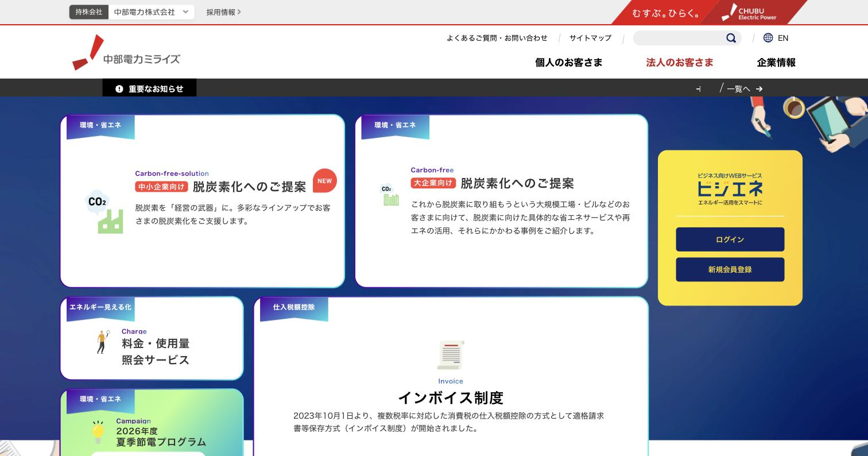Open the 採用情報 recruitment link
The height and width of the screenshot is (456, 868).
[223, 12]
